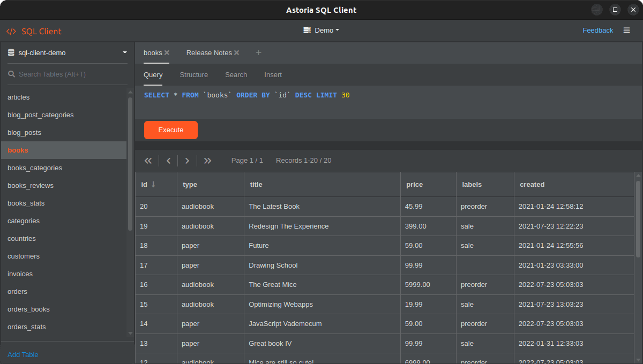
Task: Open the Search tab
Action: (x=236, y=75)
